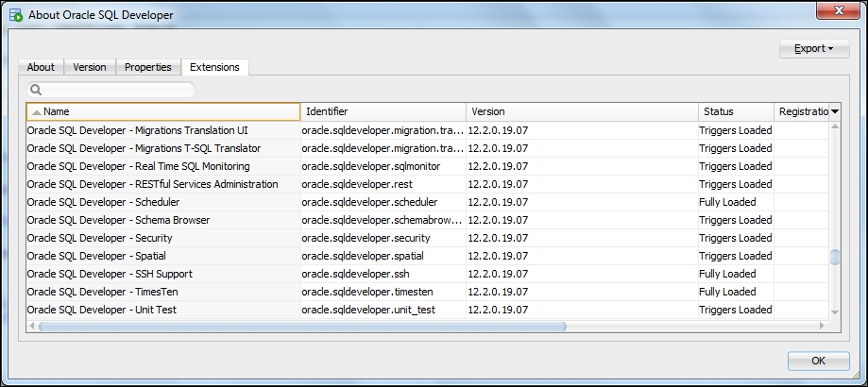Viewport: 868px width, 387px height.
Task: Click the SQL Developer title bar icon
Action: (x=15, y=15)
